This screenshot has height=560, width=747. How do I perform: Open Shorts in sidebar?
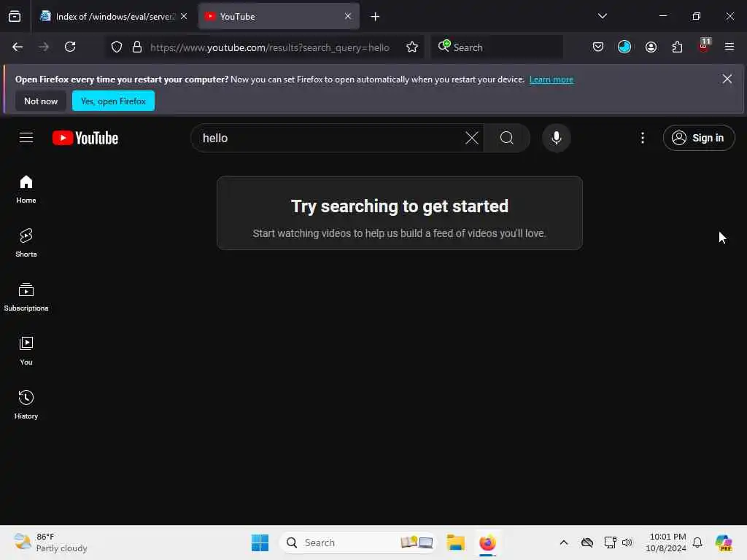click(x=26, y=243)
